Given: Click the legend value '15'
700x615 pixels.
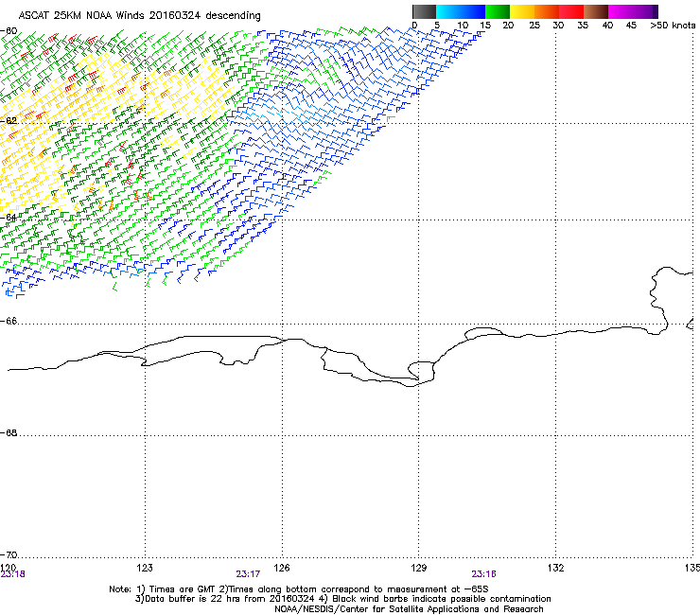Looking at the screenshot, I should click(x=485, y=26).
